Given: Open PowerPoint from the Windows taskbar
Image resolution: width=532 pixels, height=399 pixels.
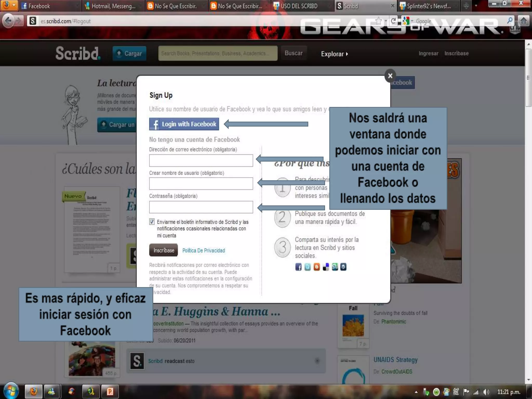Looking at the screenshot, I should pos(110,391).
